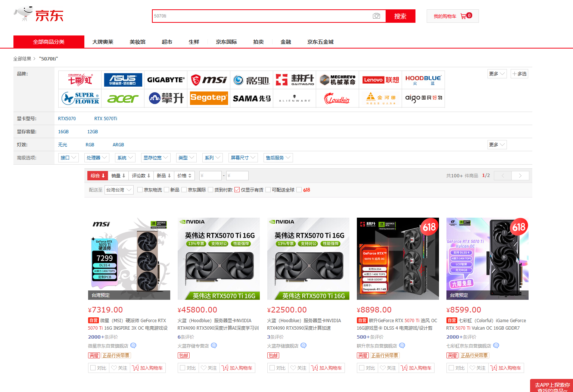573x392 pixels.
Task: Open 类型 advanced filter dropdown
Action: point(186,158)
